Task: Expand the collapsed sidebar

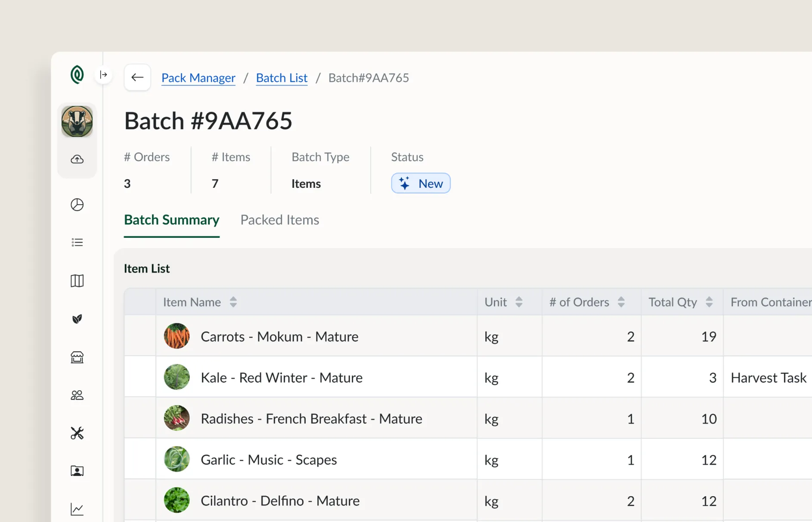Action: [x=103, y=75]
